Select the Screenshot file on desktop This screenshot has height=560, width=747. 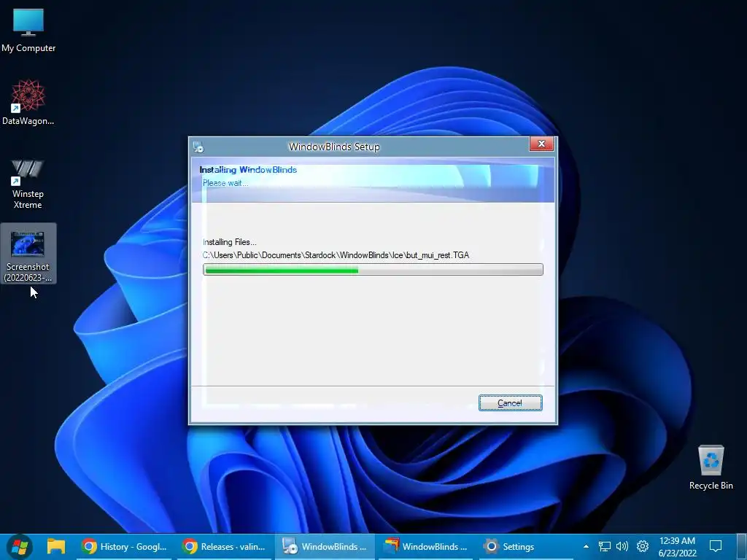(28, 254)
